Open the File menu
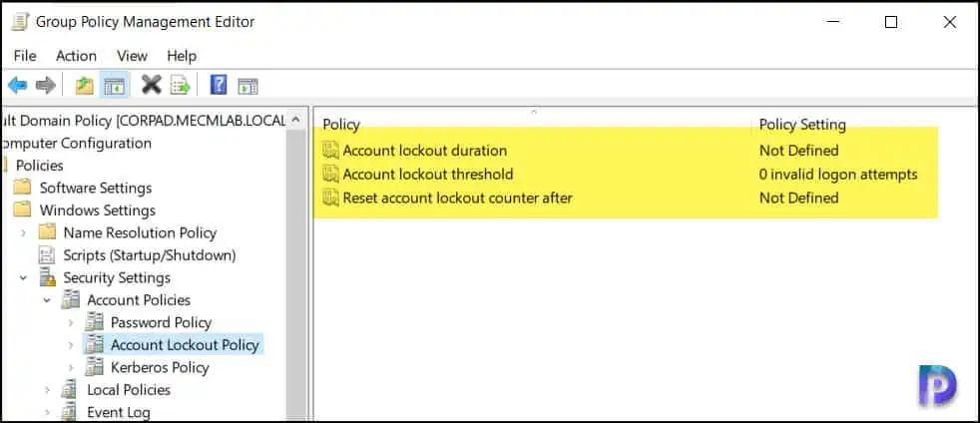Screen dimensions: 980x423 [x=25, y=56]
